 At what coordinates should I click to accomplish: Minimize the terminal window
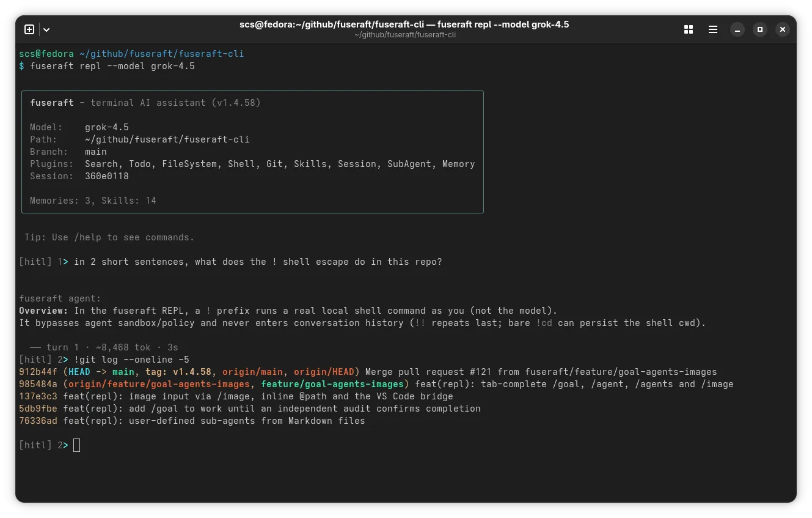[737, 29]
